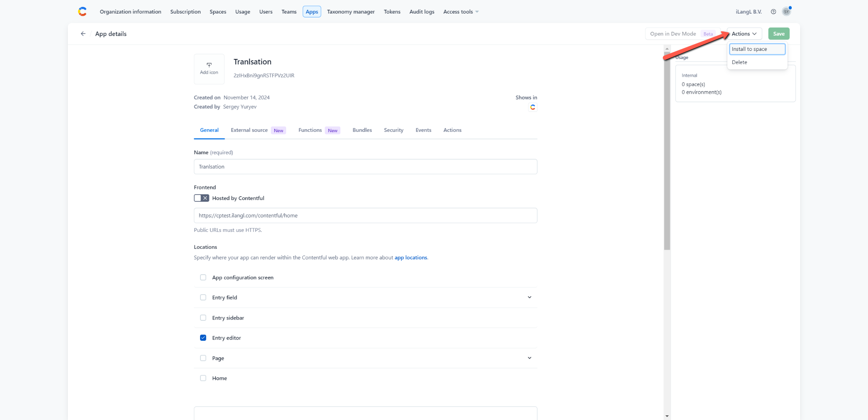The image size is (868, 420).
Task: Click the Contentful logo icon
Action: [82, 11]
